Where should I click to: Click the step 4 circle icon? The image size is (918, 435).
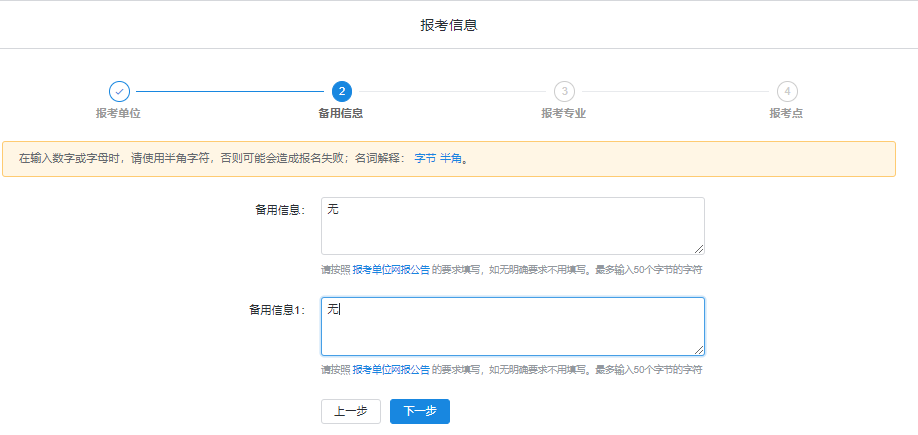click(x=787, y=91)
